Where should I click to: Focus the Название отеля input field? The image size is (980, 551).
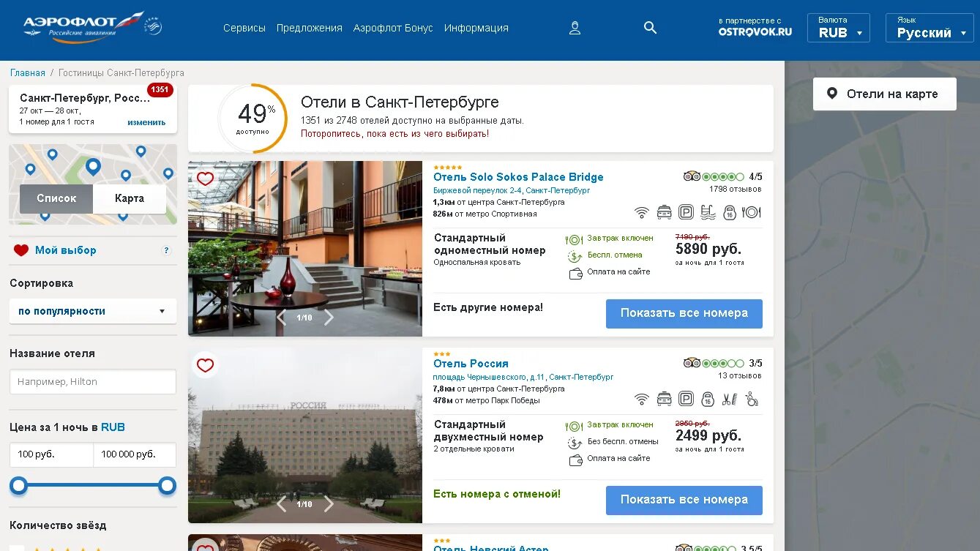coord(93,382)
